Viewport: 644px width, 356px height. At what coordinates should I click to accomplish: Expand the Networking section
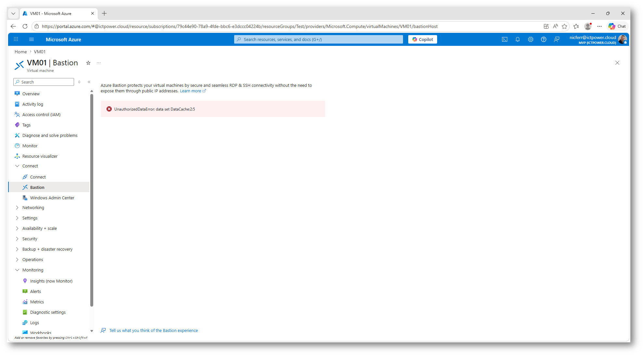click(x=17, y=207)
